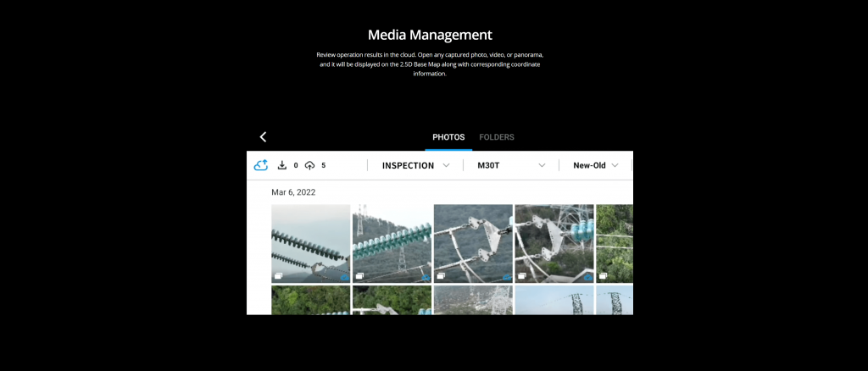Open the second-row forest with fitting thumbnail

(392, 300)
